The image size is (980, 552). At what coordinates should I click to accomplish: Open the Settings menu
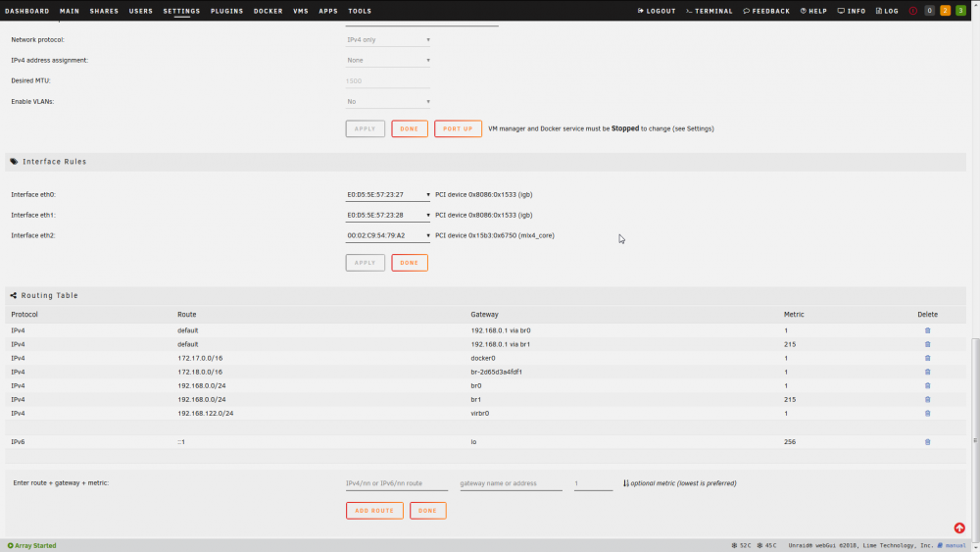point(181,11)
